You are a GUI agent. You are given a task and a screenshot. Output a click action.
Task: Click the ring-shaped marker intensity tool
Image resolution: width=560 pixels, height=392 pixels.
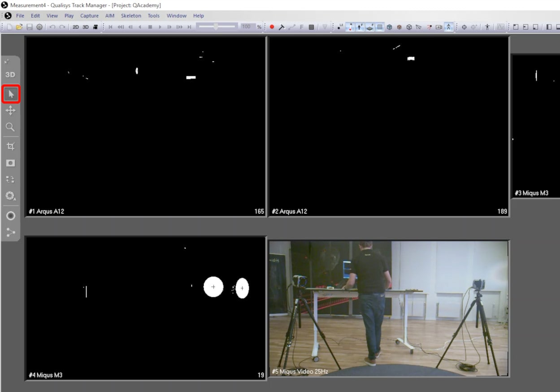(x=11, y=216)
